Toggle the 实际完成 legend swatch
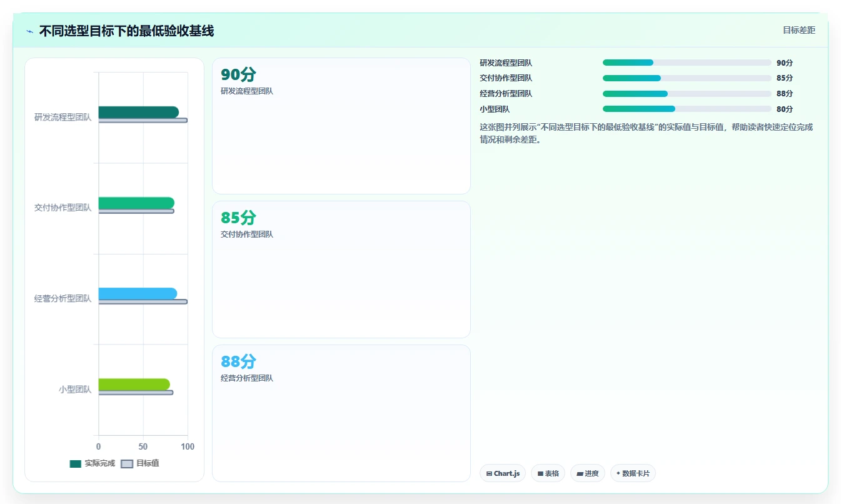 pyautogui.click(x=76, y=463)
